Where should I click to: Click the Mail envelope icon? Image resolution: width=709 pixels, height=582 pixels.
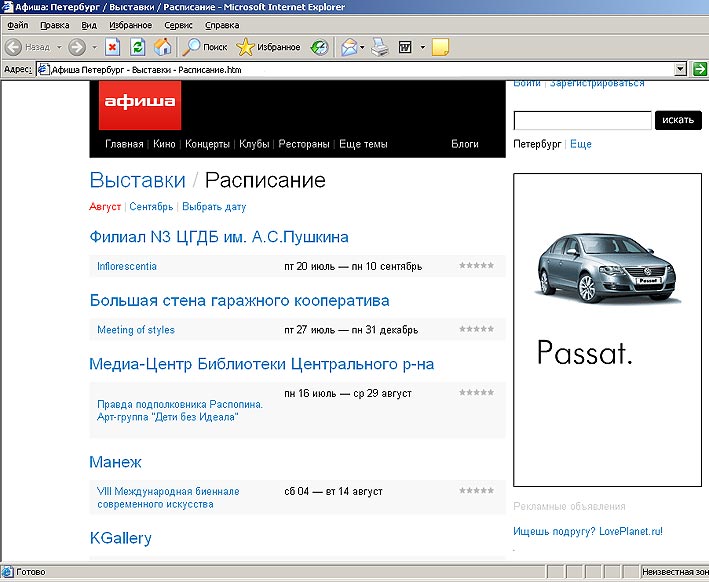tap(349, 47)
